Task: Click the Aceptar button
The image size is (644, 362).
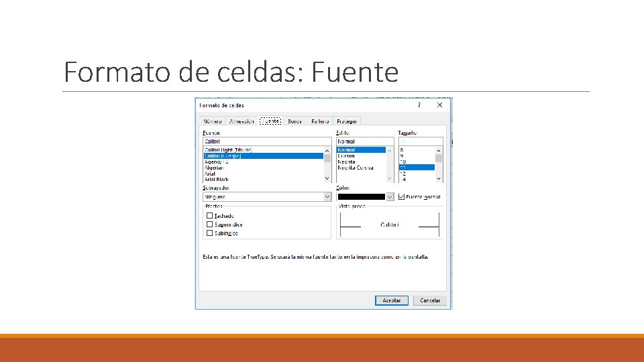Action: [391, 300]
